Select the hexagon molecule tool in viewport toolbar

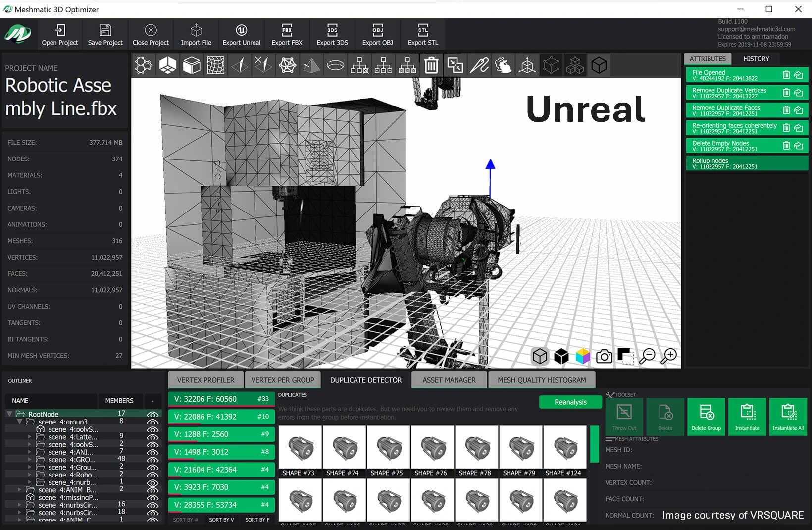144,65
